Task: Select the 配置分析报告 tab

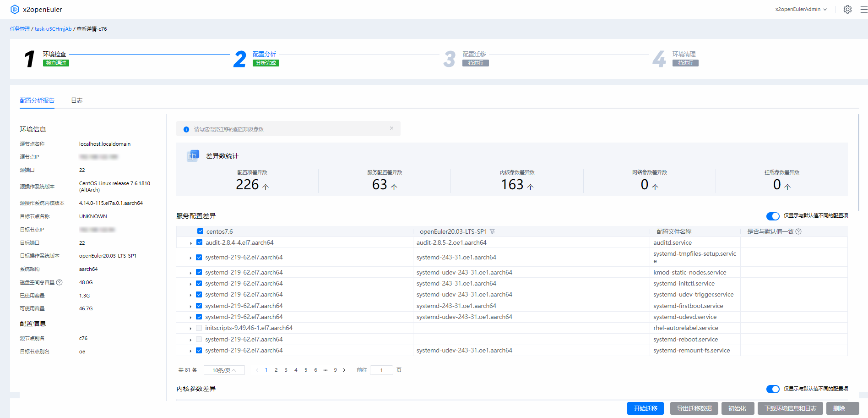Action: 37,100
